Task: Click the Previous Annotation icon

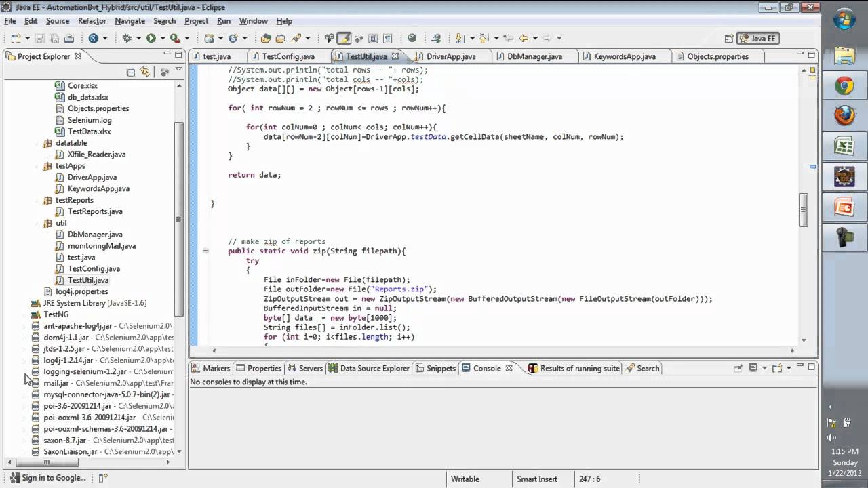Action: pyautogui.click(x=484, y=39)
